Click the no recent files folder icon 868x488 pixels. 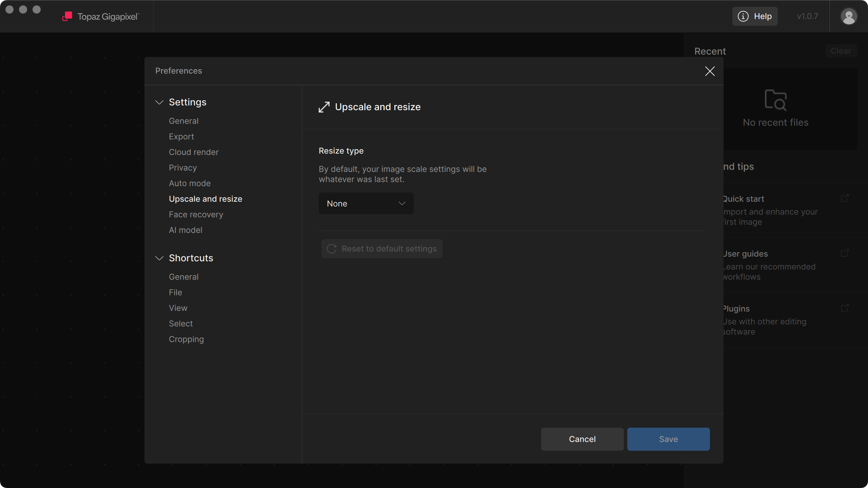[775, 100]
